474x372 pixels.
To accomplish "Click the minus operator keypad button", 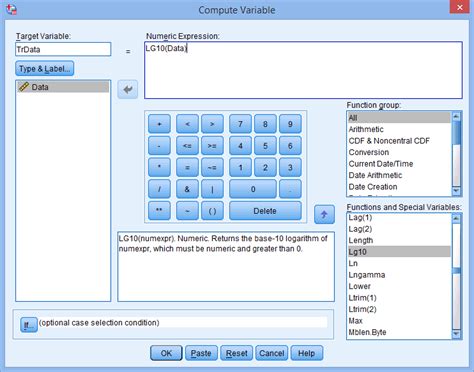I will click(159, 146).
